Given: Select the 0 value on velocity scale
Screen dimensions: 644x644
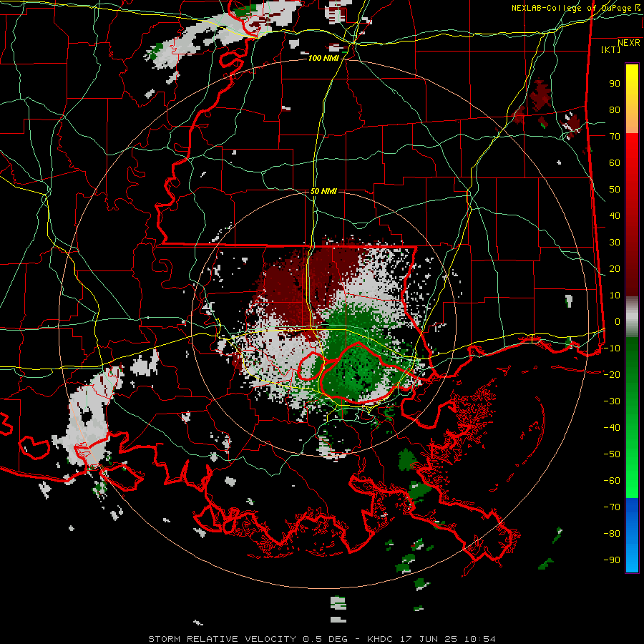Looking at the screenshot, I should pos(618,322).
